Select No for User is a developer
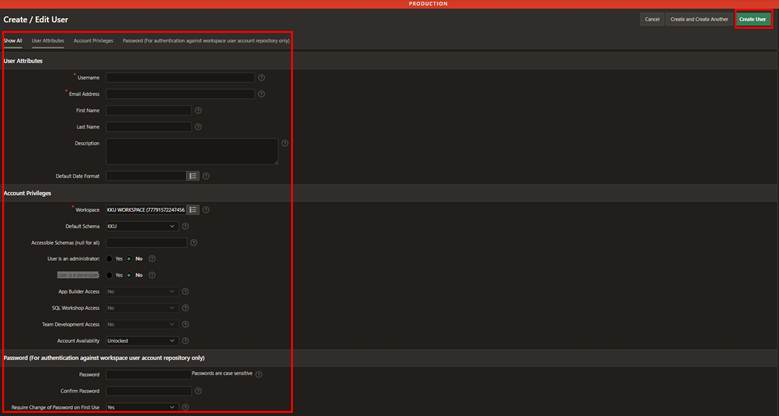This screenshot has width=779, height=416. point(129,275)
